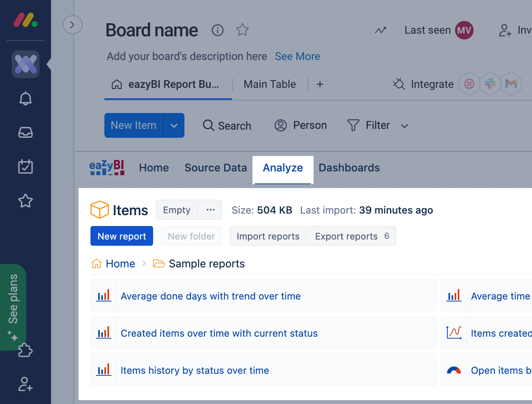Open the inbox tray icon
532x404 pixels.
point(26,133)
